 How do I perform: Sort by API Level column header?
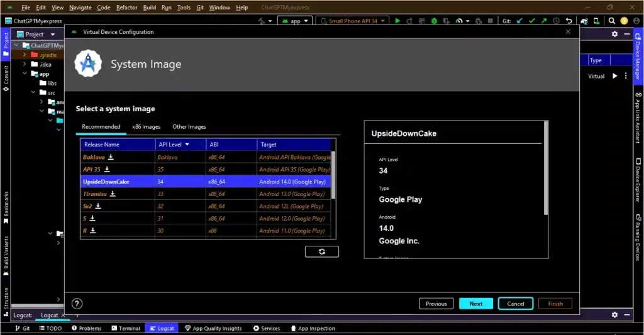pos(180,145)
